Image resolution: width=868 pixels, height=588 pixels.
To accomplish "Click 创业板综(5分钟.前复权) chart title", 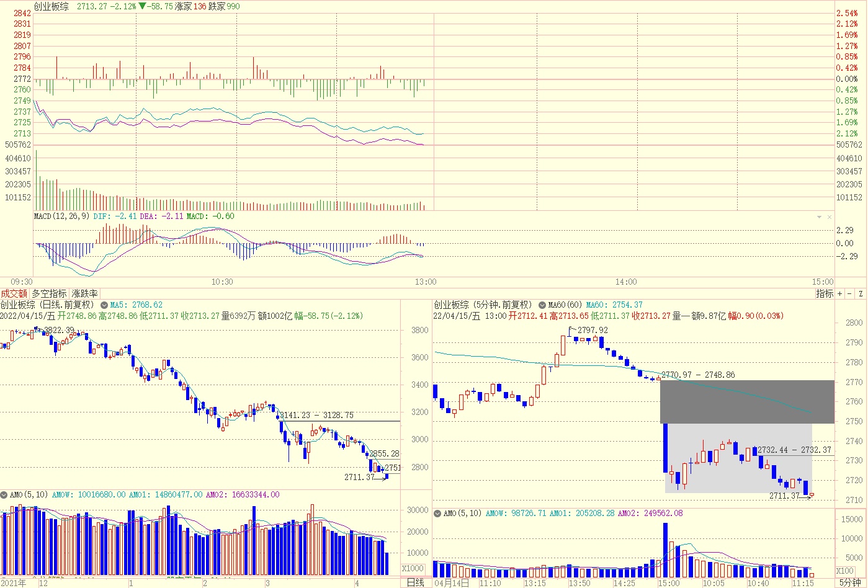I will pyautogui.click(x=483, y=305).
